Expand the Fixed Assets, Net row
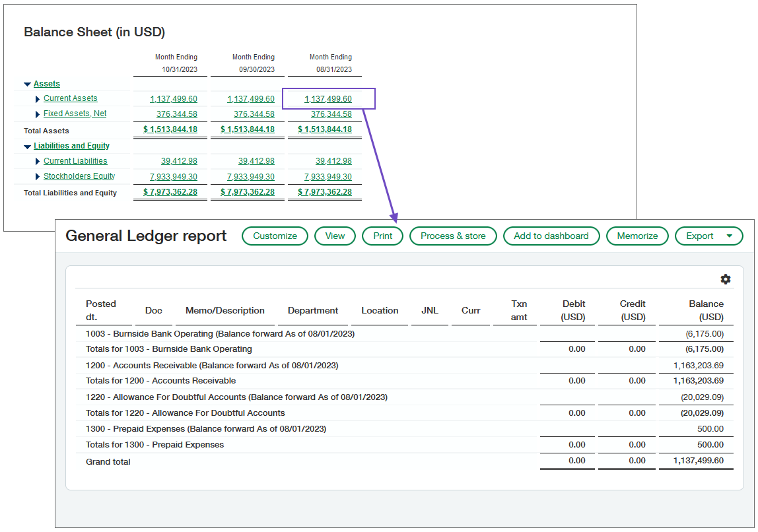 [38, 114]
